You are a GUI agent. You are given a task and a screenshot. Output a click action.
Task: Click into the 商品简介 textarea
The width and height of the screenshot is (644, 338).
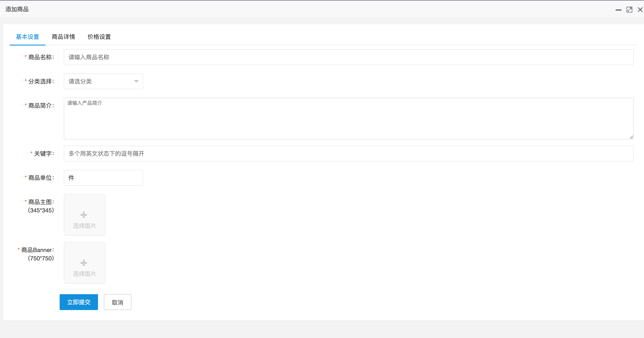348,119
